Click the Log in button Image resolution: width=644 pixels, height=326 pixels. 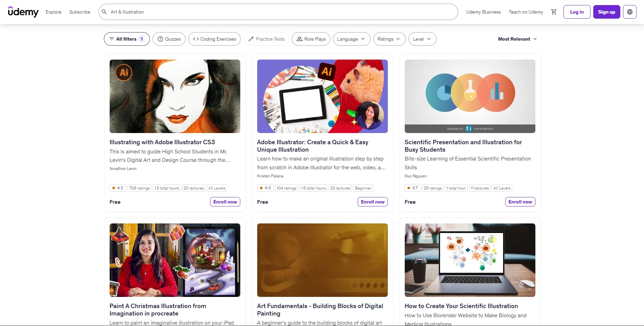[x=577, y=12]
